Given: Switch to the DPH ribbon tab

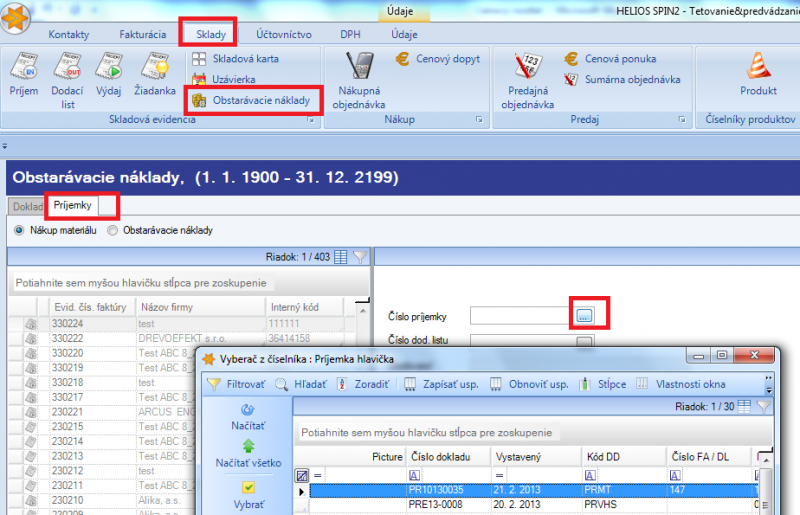Looking at the screenshot, I should coord(350,34).
